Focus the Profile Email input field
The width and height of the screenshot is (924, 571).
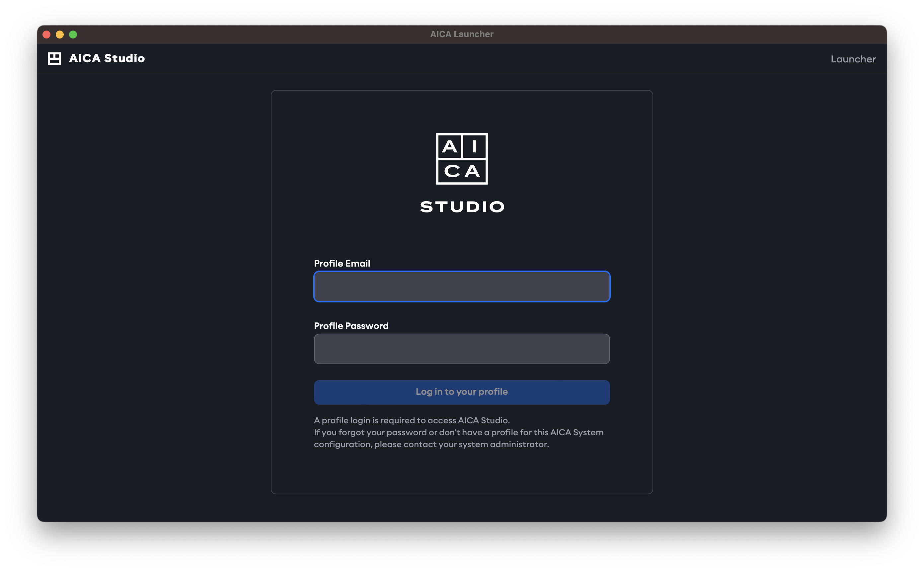462,286
